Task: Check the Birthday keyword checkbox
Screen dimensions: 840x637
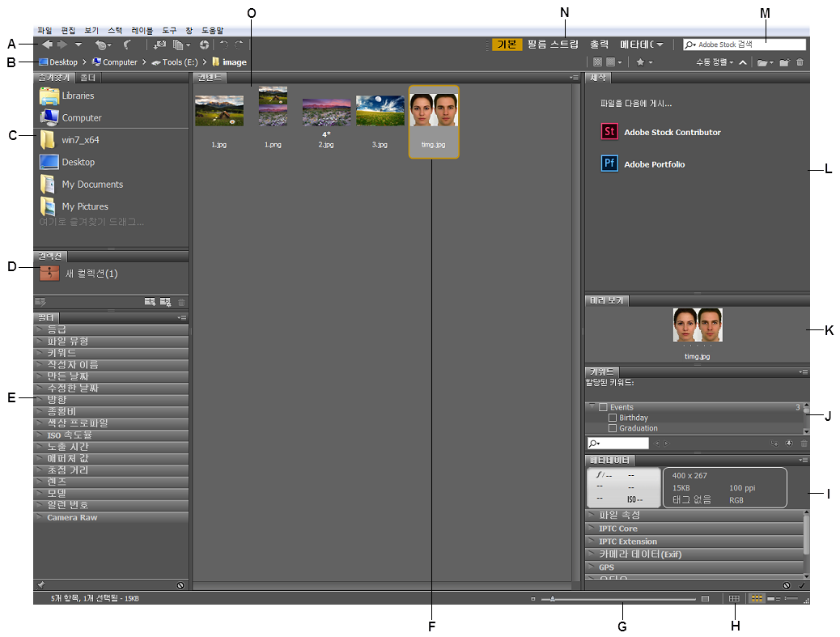Action: tap(613, 418)
